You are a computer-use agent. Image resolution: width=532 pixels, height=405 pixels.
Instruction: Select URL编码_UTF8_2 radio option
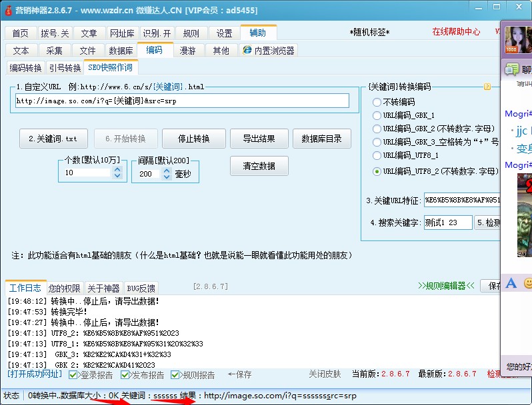(377, 171)
